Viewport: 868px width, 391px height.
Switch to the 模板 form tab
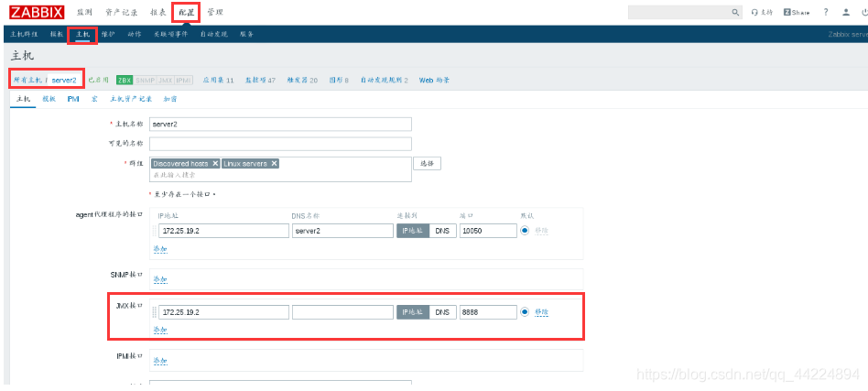[49, 99]
